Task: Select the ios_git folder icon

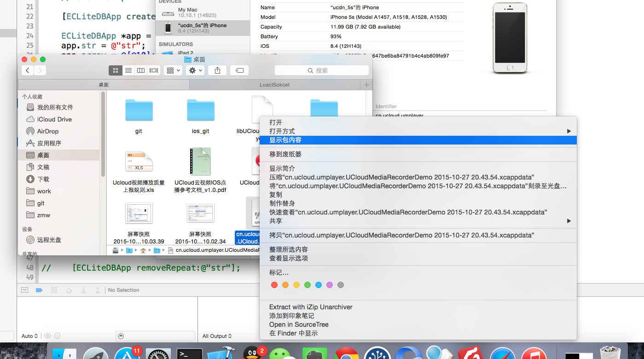Action: click(x=200, y=110)
